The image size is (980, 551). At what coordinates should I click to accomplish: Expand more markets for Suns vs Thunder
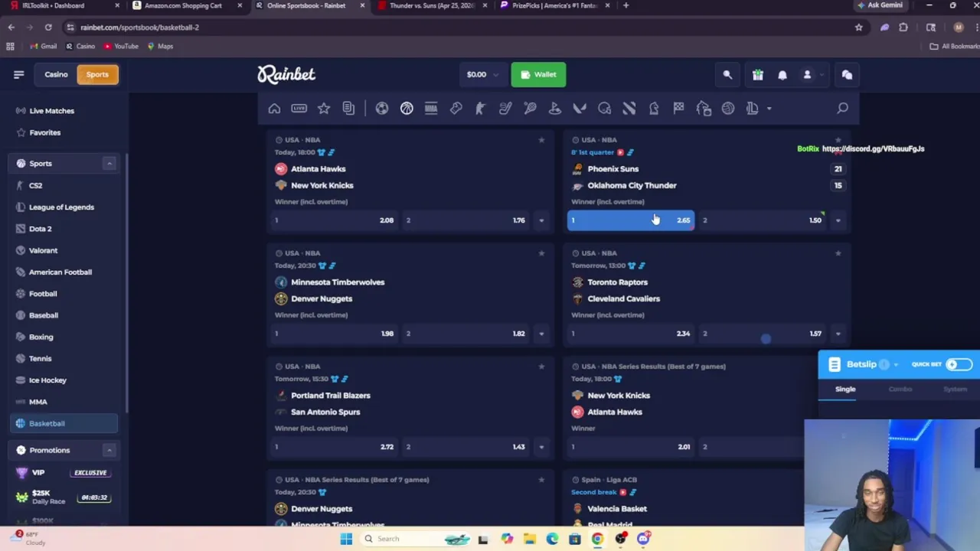click(838, 220)
